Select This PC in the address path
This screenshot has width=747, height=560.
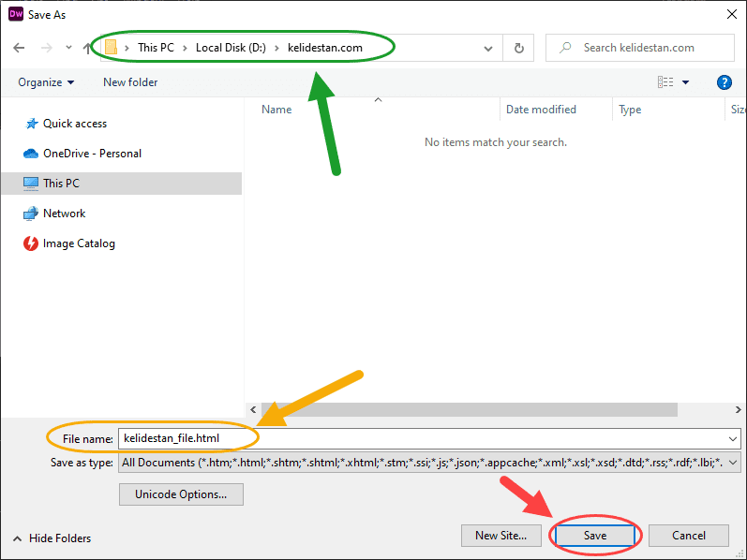[x=156, y=48]
